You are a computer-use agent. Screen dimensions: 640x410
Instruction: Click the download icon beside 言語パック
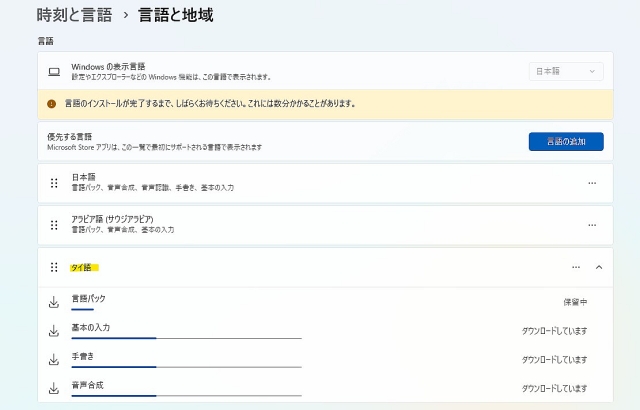(x=54, y=302)
